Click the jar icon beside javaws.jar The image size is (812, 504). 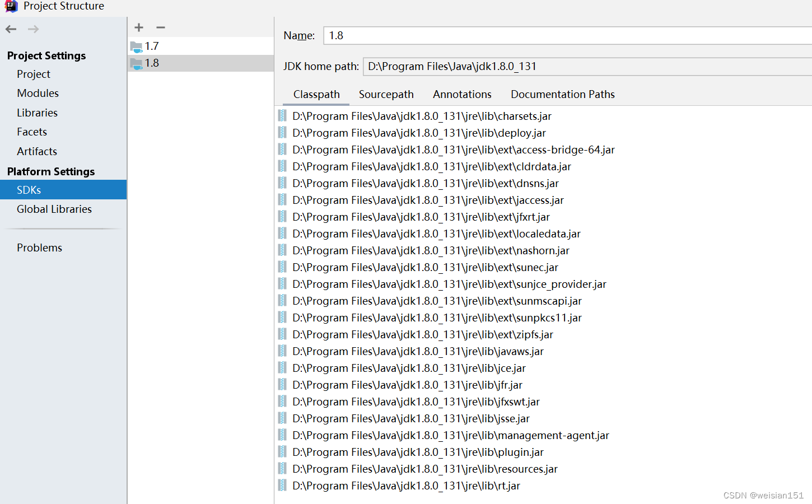point(282,351)
